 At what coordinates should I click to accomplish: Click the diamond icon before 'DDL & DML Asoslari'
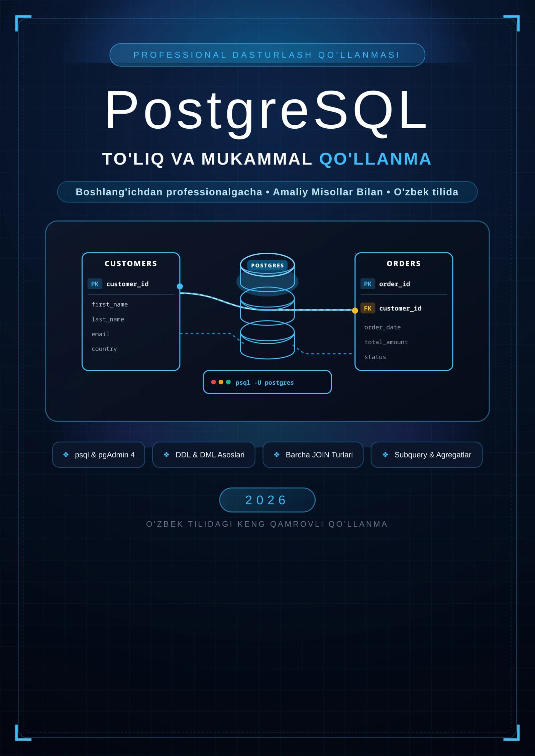[167, 455]
